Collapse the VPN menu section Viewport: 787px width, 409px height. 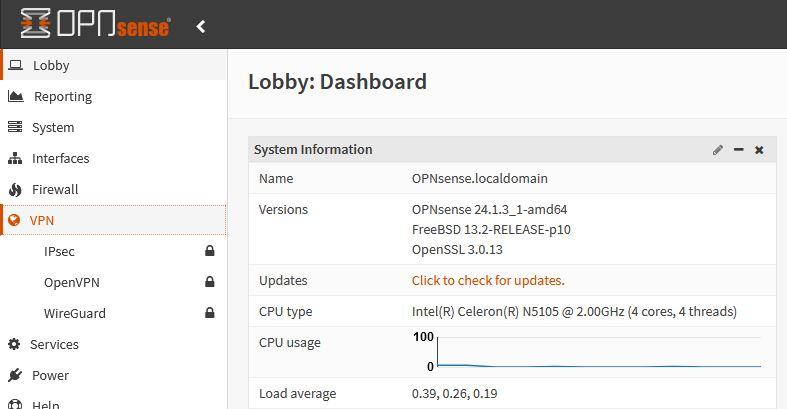pyautogui.click(x=42, y=221)
